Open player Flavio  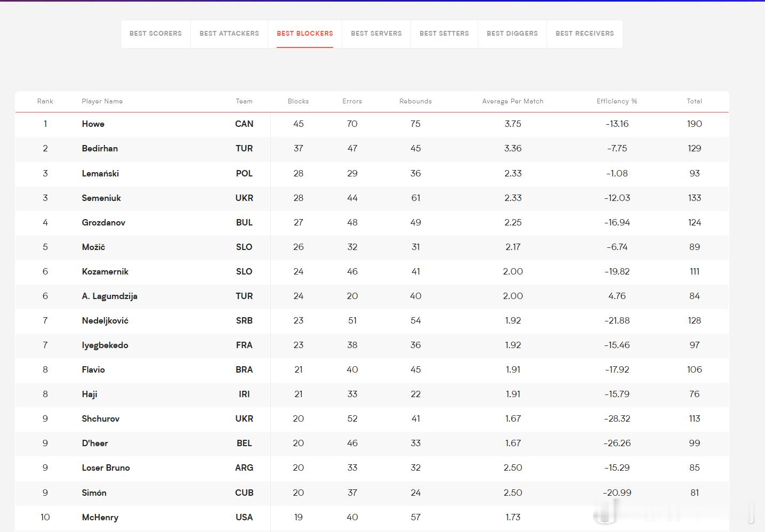93,370
